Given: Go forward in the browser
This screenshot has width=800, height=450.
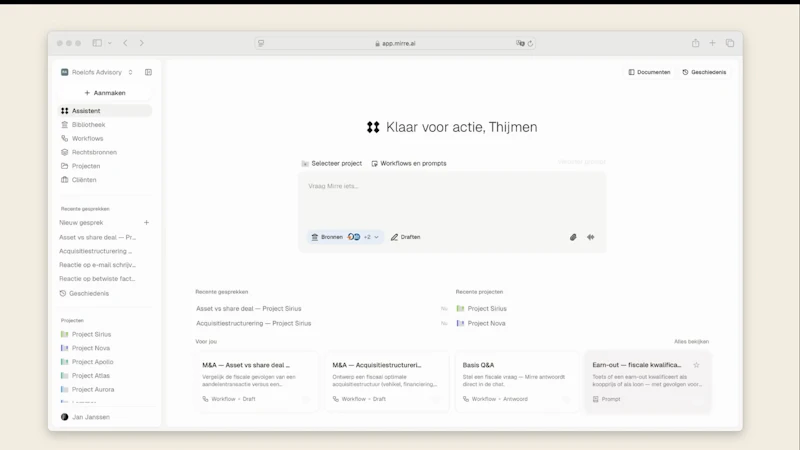Looking at the screenshot, I should pos(142,43).
